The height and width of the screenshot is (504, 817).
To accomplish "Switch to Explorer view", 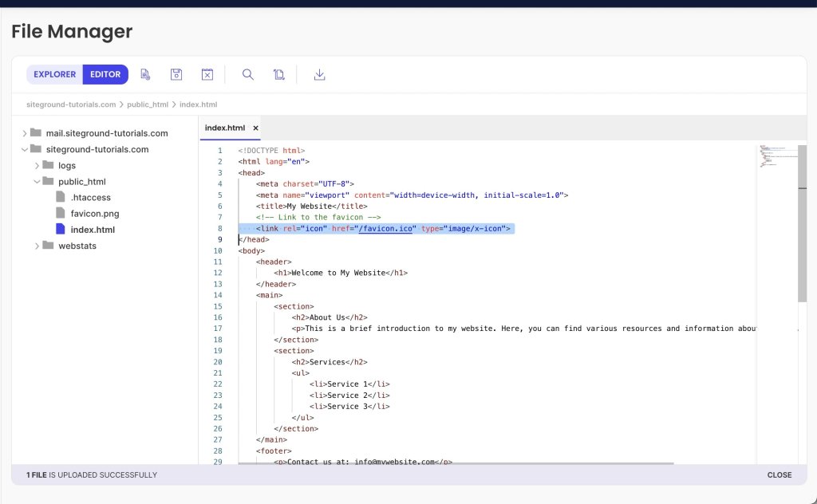I will tap(55, 74).
